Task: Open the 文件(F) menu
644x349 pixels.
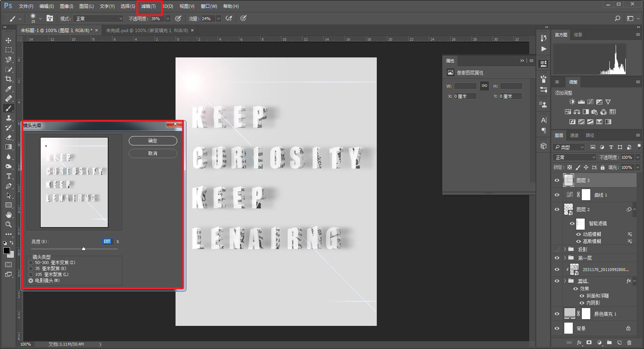Action: coord(26,6)
